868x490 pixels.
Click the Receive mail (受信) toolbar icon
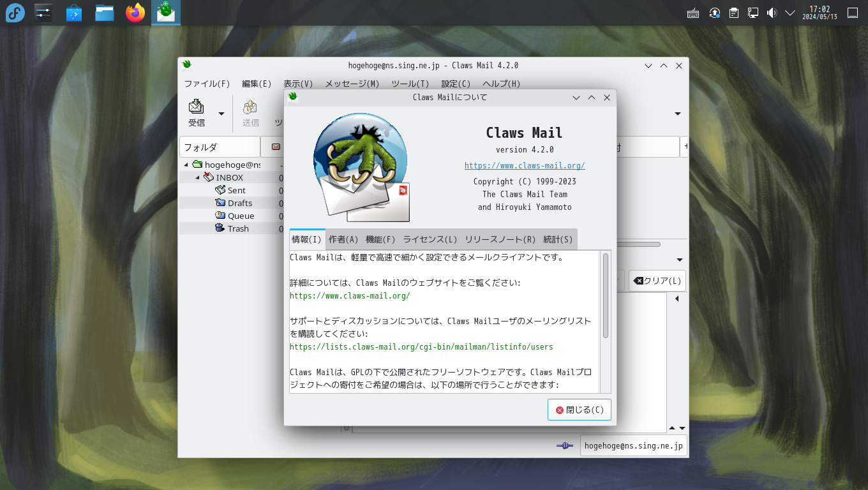point(197,107)
